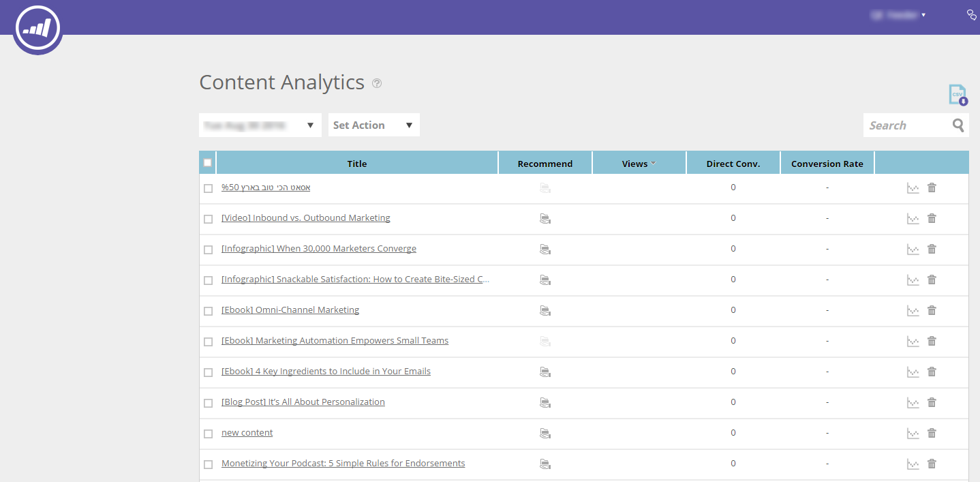980x482 pixels.
Task: View the chart for Omni-Channel Marketing ebook
Action: pyautogui.click(x=913, y=311)
